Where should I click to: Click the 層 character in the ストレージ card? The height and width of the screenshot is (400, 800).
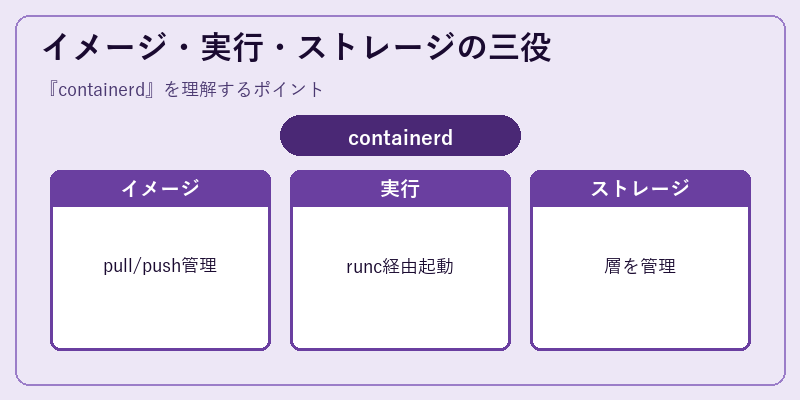pos(613,266)
